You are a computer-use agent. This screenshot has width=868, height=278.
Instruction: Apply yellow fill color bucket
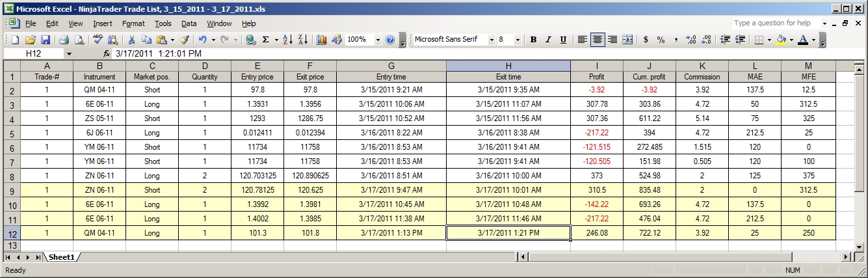point(781,40)
